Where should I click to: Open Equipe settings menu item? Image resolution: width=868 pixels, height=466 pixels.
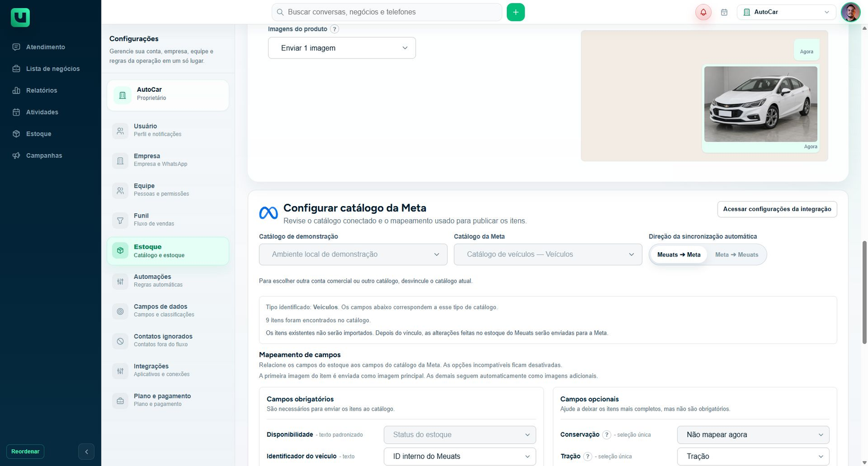[x=168, y=190]
